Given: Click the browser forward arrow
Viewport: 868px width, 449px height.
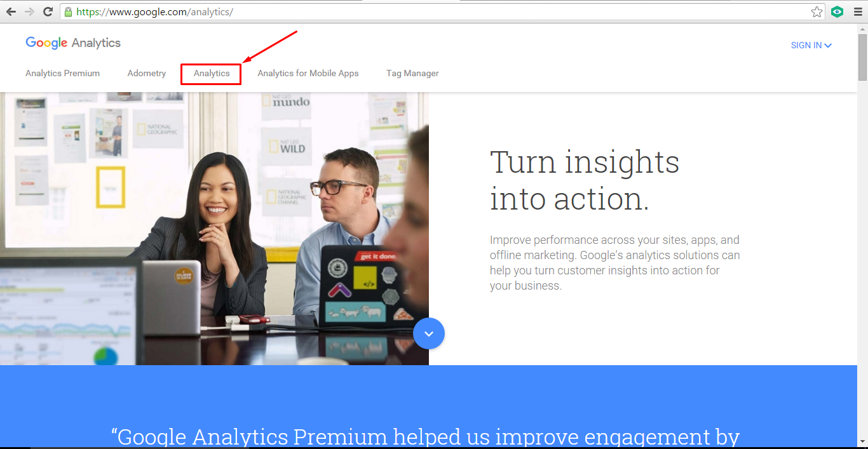Looking at the screenshot, I should pos(29,11).
